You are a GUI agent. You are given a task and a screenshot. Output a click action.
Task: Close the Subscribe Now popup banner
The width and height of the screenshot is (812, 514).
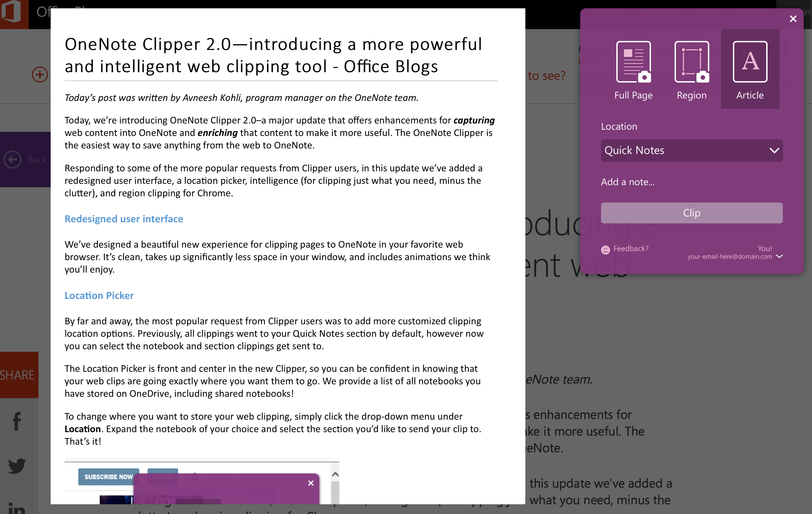coord(311,483)
